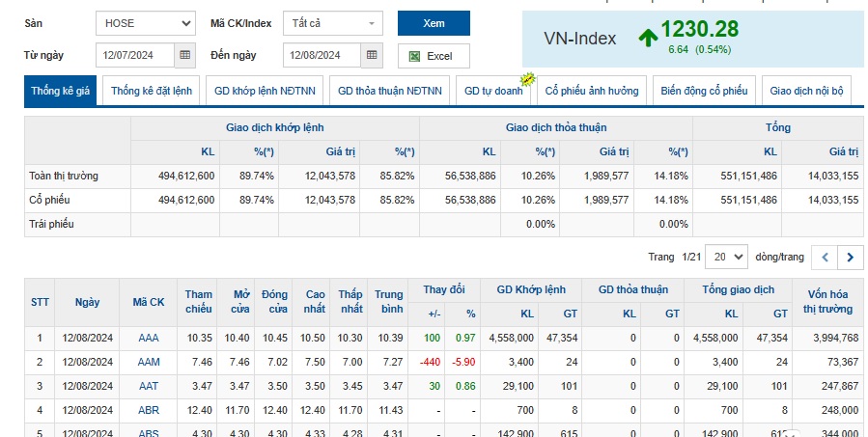Image resolution: width=868 pixels, height=437 pixels.
Task: Click the ABR ticker link
Action: click(148, 410)
